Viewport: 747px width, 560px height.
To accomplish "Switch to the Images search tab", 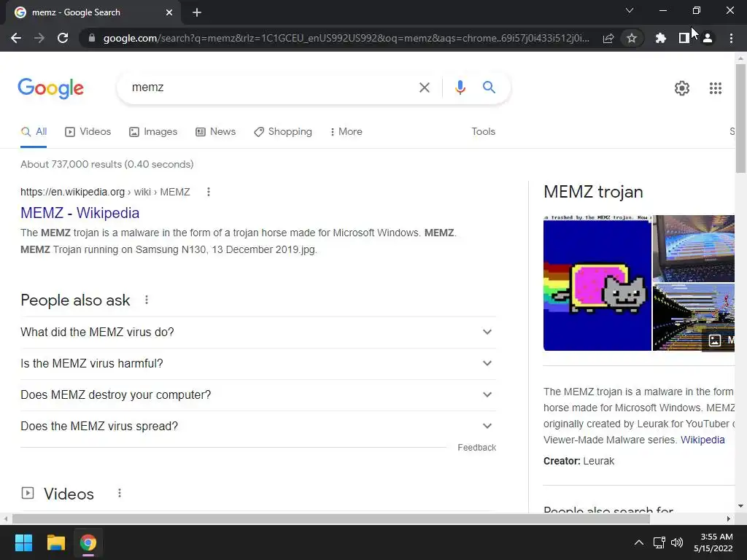I will (153, 131).
